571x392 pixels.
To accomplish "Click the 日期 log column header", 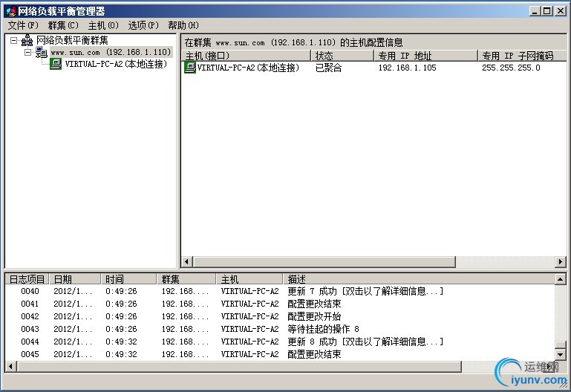I will pyautogui.click(x=75, y=279).
